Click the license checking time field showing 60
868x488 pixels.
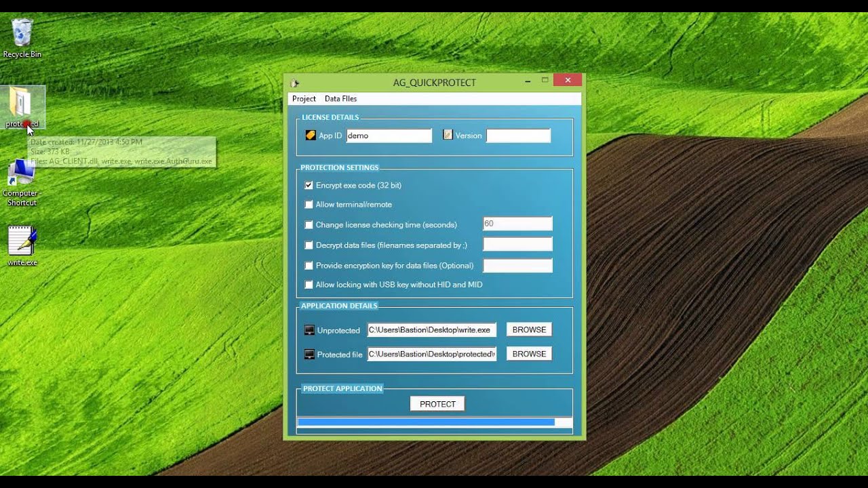517,224
